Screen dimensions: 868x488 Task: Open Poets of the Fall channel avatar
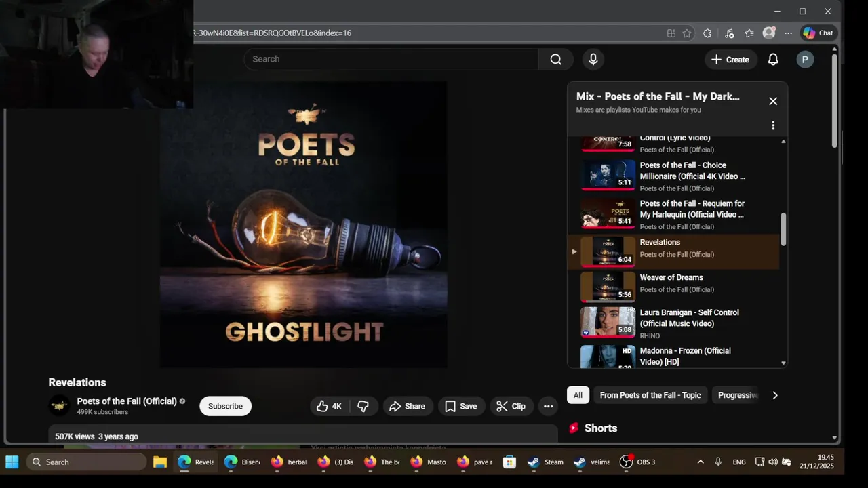pyautogui.click(x=60, y=405)
